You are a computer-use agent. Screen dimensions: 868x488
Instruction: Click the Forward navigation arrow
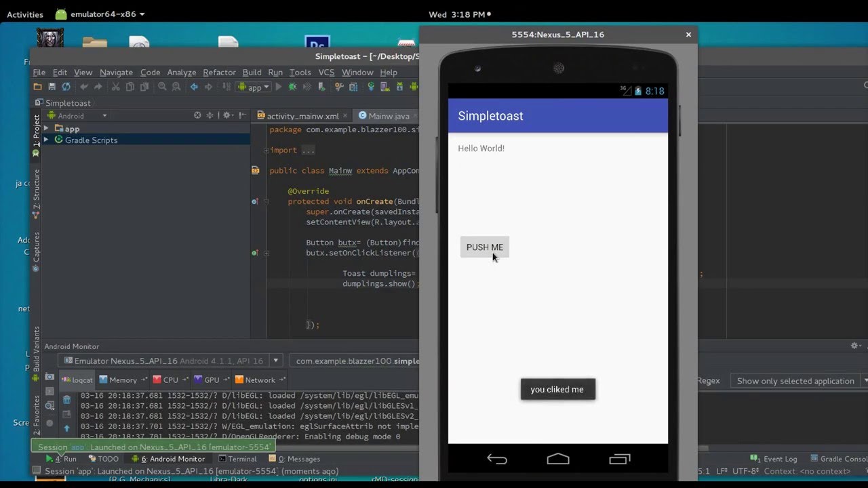tap(208, 87)
